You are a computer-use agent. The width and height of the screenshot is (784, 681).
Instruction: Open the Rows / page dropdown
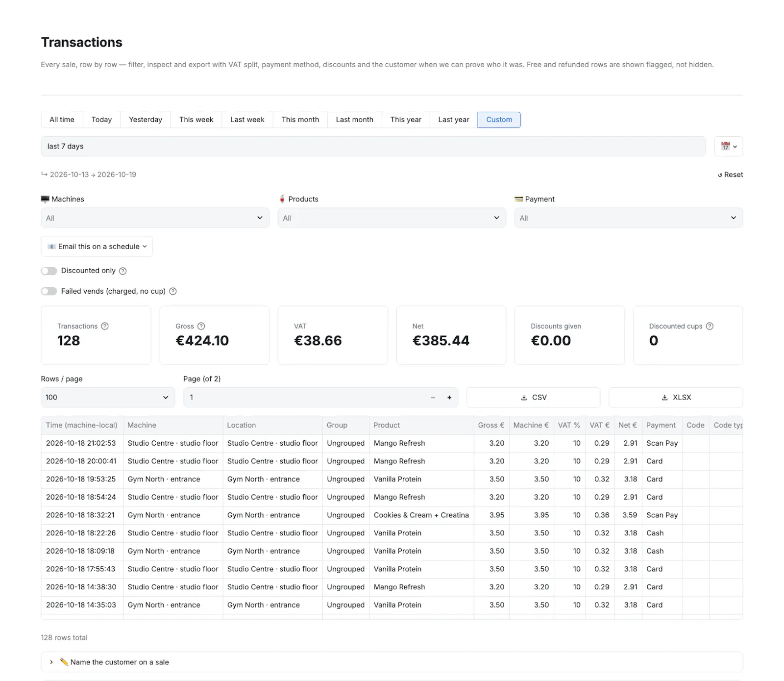tap(108, 398)
